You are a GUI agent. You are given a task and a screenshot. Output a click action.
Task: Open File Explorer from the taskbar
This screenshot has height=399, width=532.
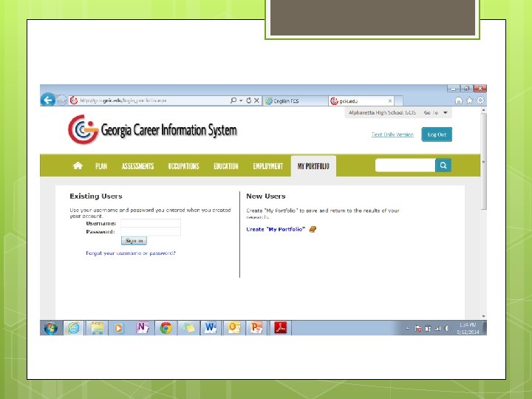pyautogui.click(x=97, y=328)
